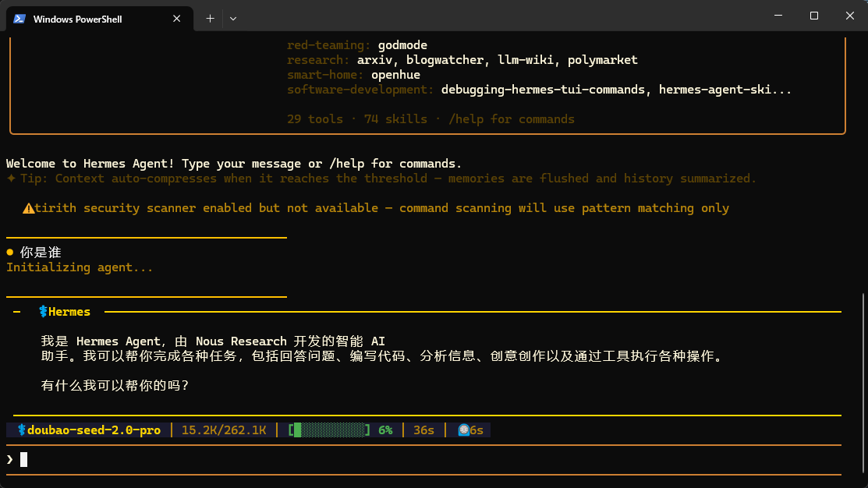This screenshot has height=488, width=868.
Task: Click the 你是谁 user message
Action: [x=41, y=253]
